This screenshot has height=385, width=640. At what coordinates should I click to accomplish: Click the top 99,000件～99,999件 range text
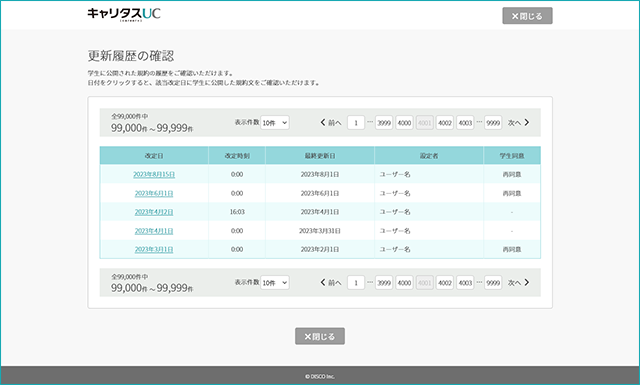[152, 128]
